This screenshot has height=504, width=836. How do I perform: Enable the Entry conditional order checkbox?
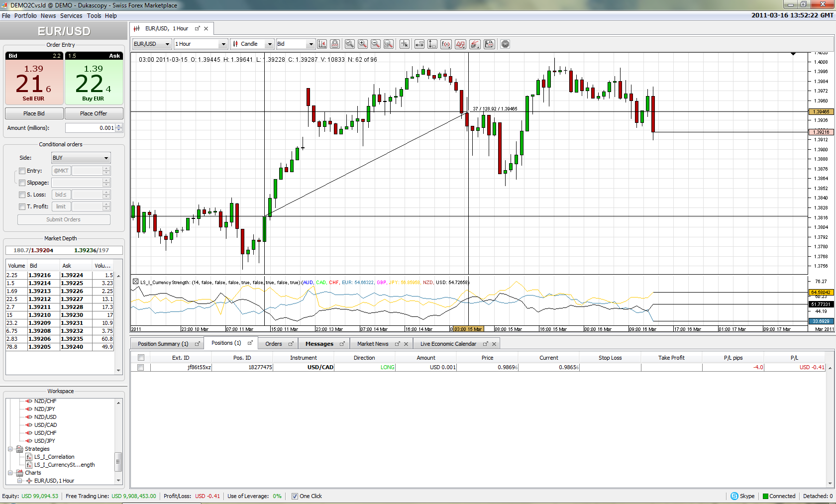(x=22, y=171)
